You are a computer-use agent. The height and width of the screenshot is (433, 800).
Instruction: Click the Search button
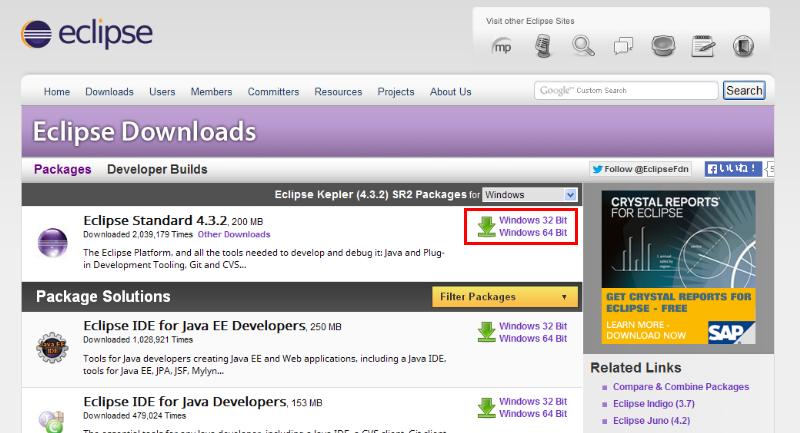point(744,90)
